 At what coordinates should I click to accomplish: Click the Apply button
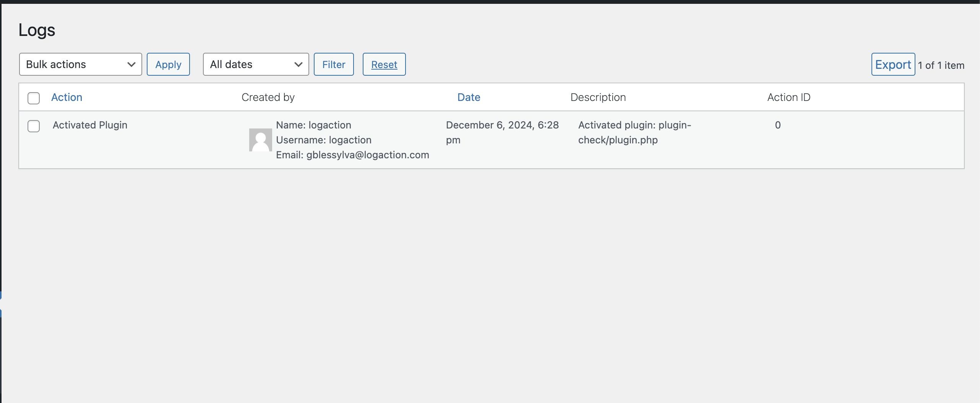[168, 64]
